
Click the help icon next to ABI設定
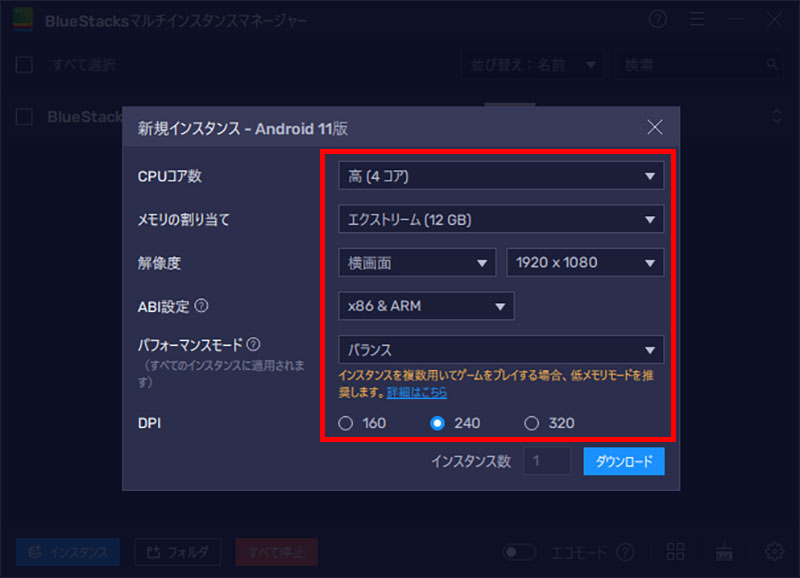202,306
